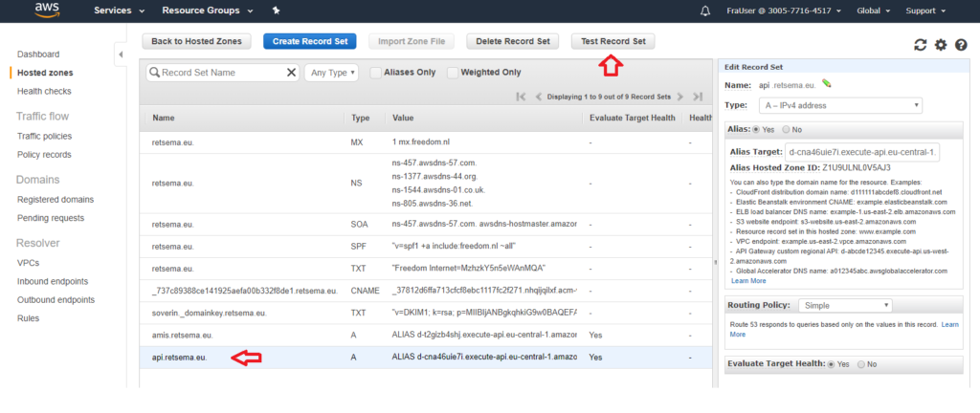
Task: Open the Any Type filter dropdown
Action: [331, 72]
